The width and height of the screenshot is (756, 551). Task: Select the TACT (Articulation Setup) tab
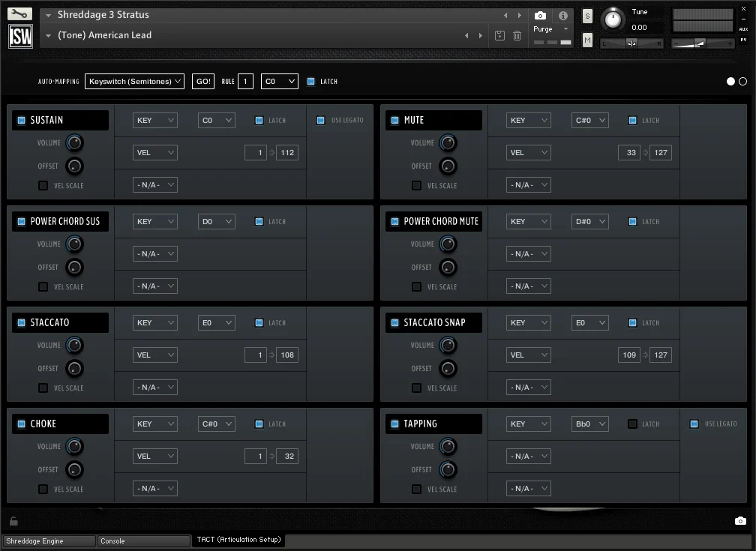click(238, 540)
